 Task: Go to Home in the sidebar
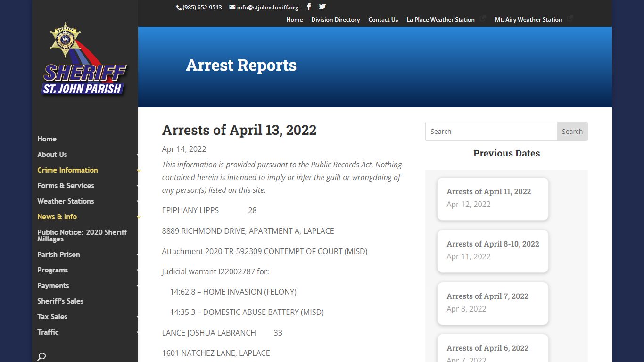click(47, 139)
